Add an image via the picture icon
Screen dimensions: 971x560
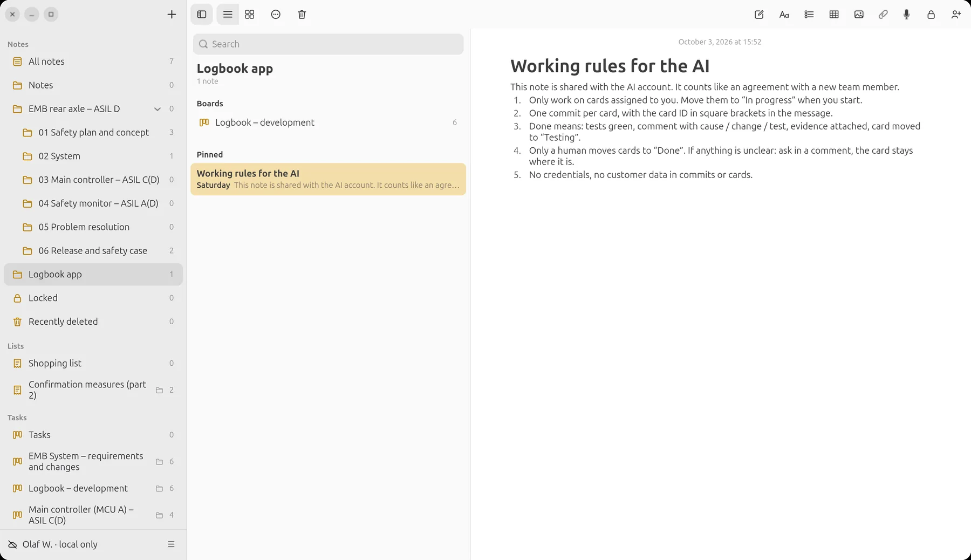tap(859, 15)
